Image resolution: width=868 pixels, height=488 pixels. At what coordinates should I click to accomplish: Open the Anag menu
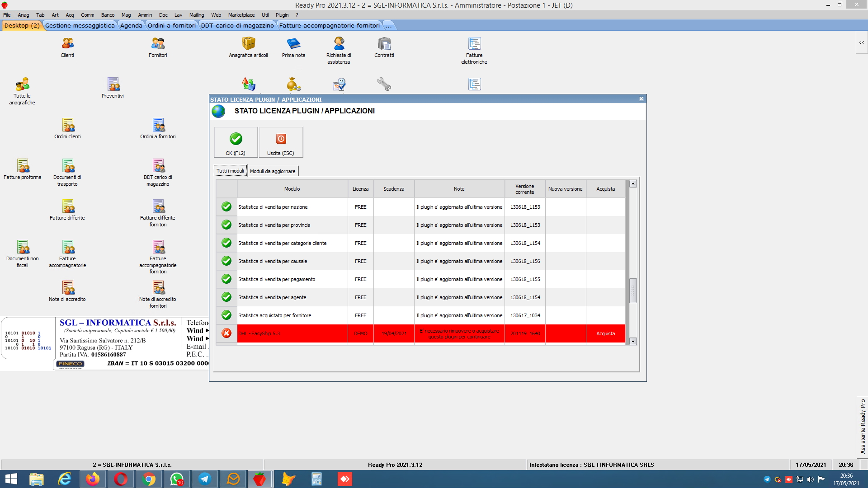click(x=24, y=15)
